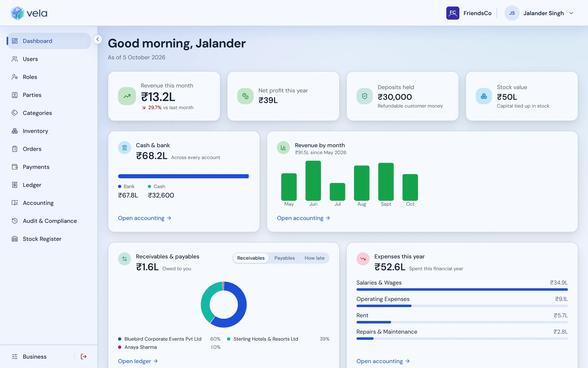Collapse the sidebar with chevron button
This screenshot has height=368, width=588.
(98, 39)
